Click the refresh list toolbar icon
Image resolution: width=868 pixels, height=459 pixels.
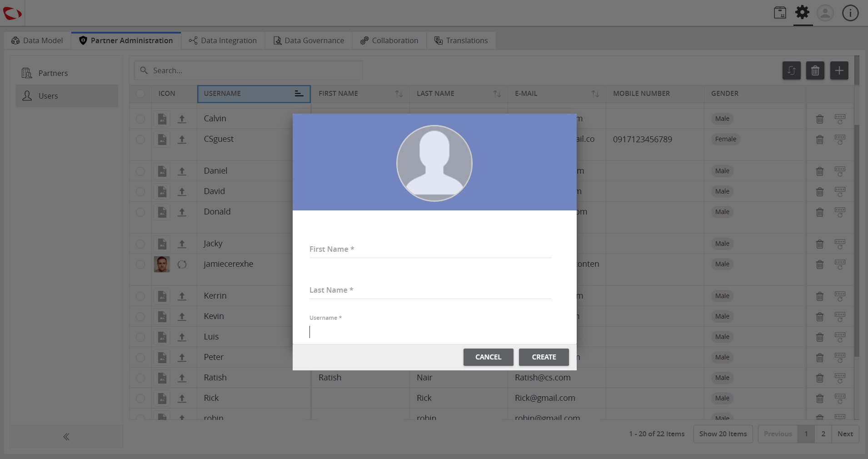792,70
